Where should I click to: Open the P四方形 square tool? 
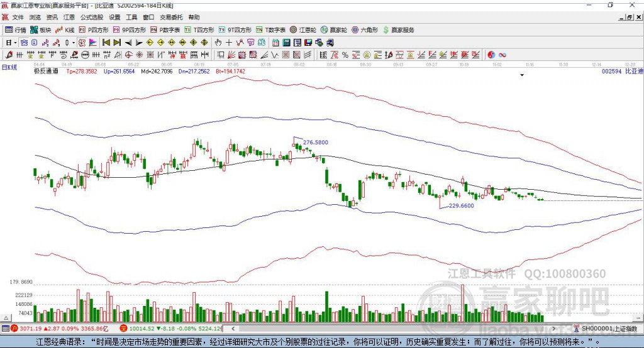tap(94, 30)
